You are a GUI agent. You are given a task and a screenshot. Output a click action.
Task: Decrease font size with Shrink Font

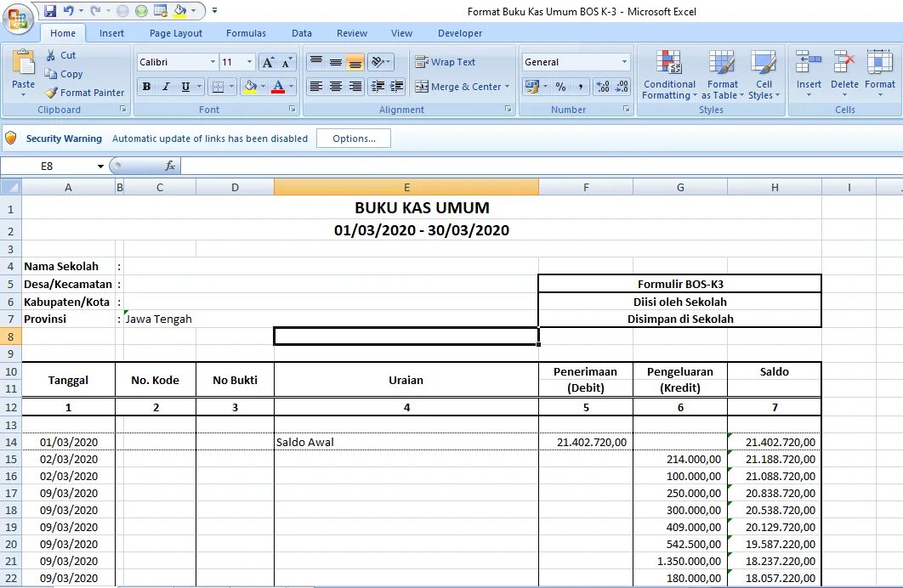coord(287,62)
